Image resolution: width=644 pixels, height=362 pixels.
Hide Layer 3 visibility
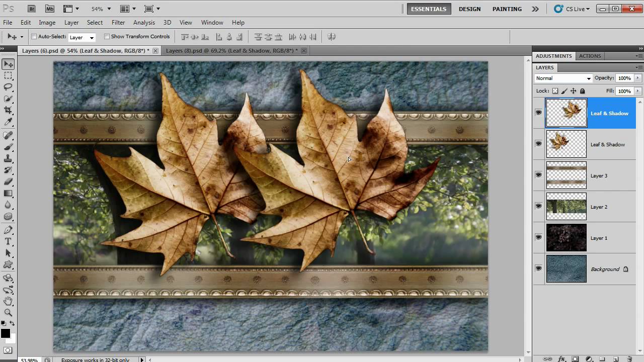[538, 175]
